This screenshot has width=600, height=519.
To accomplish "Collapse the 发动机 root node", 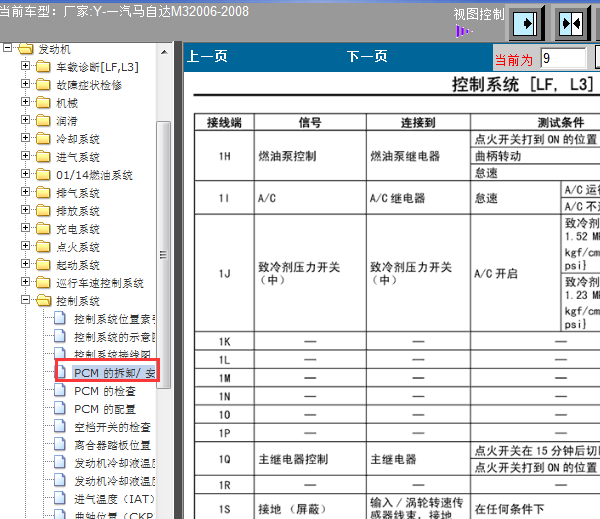I will 9,48.
